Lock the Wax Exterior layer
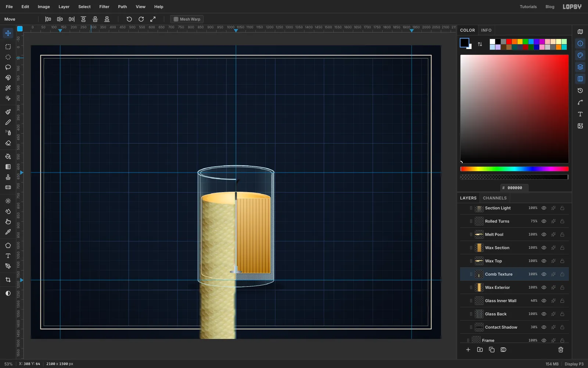Viewport: 588px width, 368px height. click(562, 287)
